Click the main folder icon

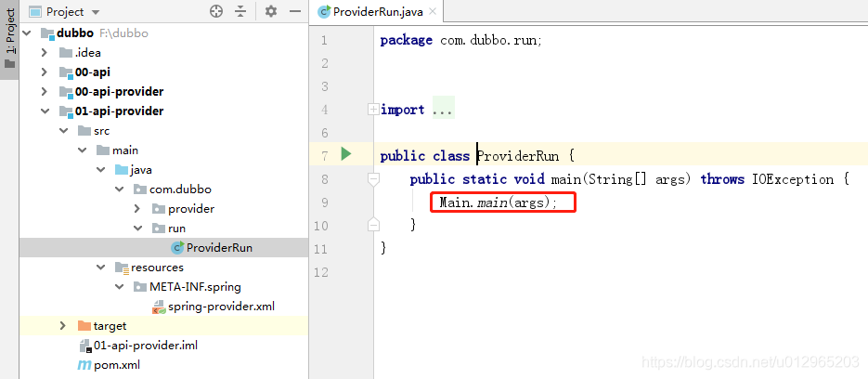pyautogui.click(x=103, y=150)
